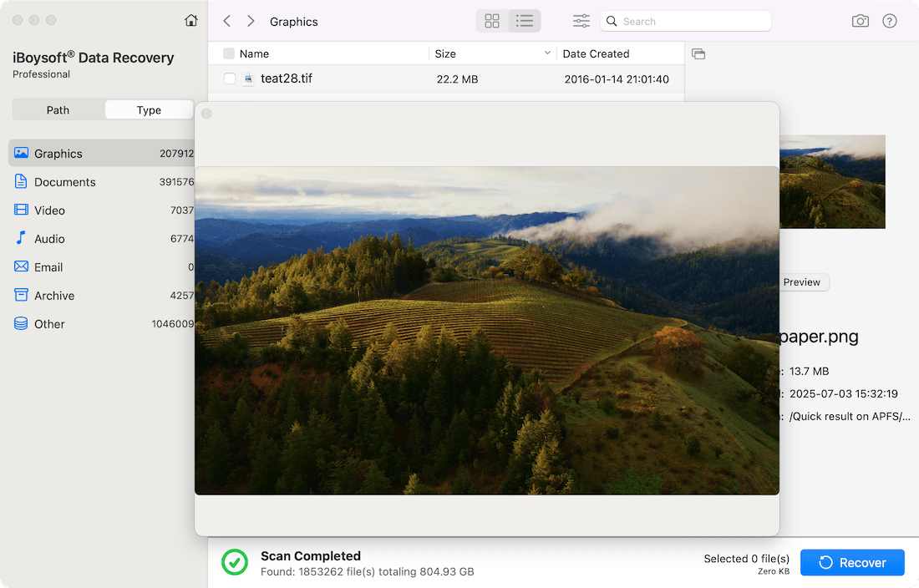Check the teat28.tif file checkbox
Viewport: 919px width, 588px height.
pos(230,79)
